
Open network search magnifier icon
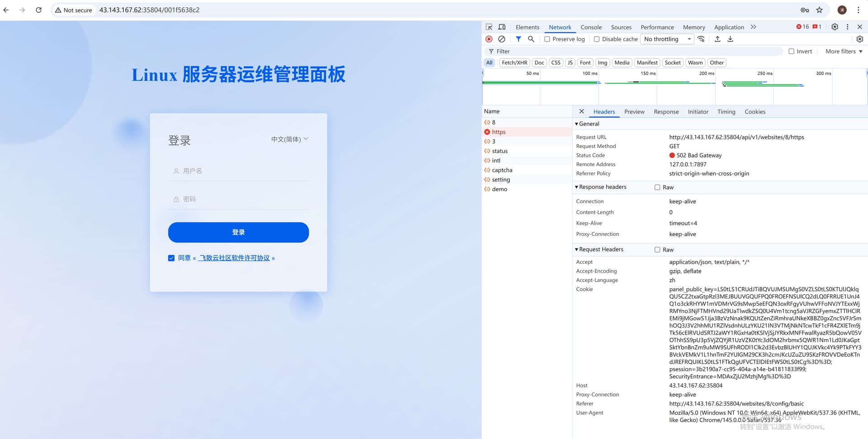531,39
